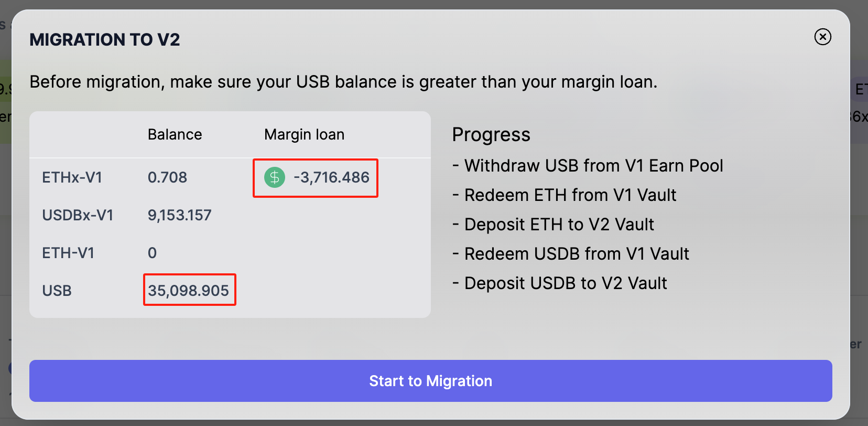Click the green dollar sign icon
This screenshot has width=868, height=426.
275,177
